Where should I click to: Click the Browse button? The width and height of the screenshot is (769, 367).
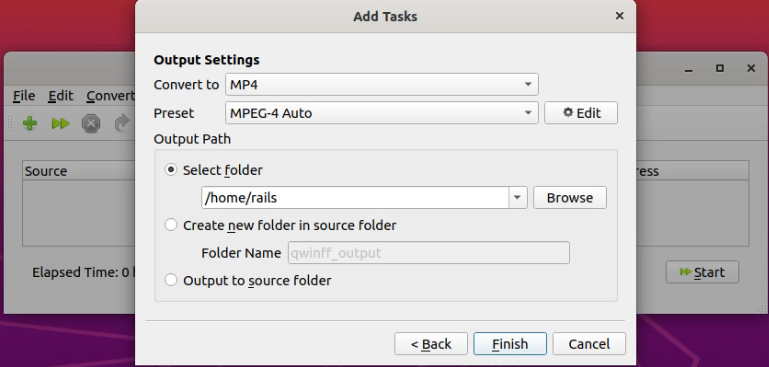pyautogui.click(x=570, y=198)
